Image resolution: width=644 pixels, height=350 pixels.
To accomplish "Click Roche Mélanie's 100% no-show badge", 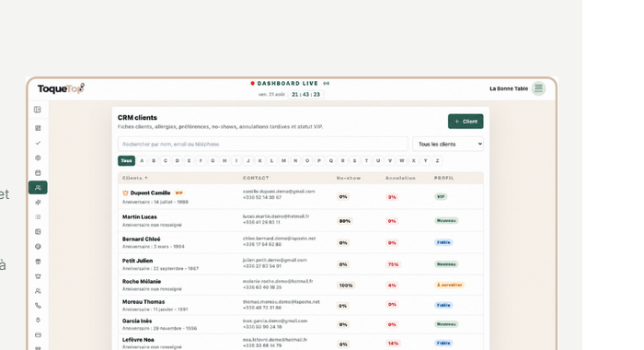I will (346, 285).
